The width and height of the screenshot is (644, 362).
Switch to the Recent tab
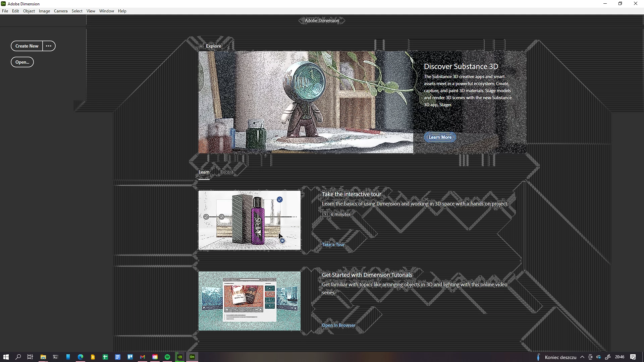pos(226,172)
